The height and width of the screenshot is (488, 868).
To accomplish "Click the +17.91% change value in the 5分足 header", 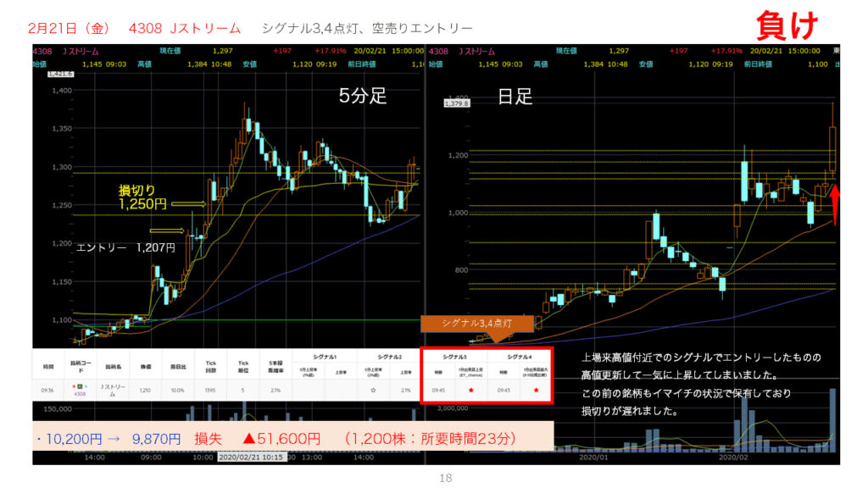I will [x=331, y=51].
